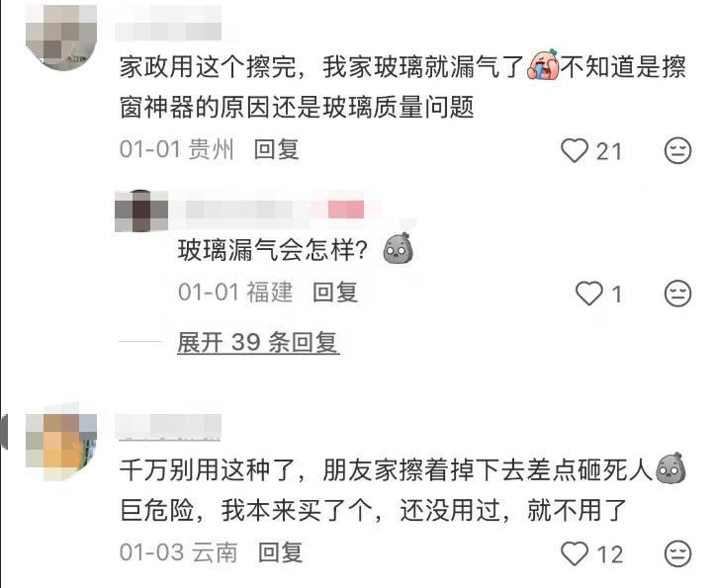The image size is (714, 588).
Task: Tap the crying emoji in the first comment
Action: [543, 65]
